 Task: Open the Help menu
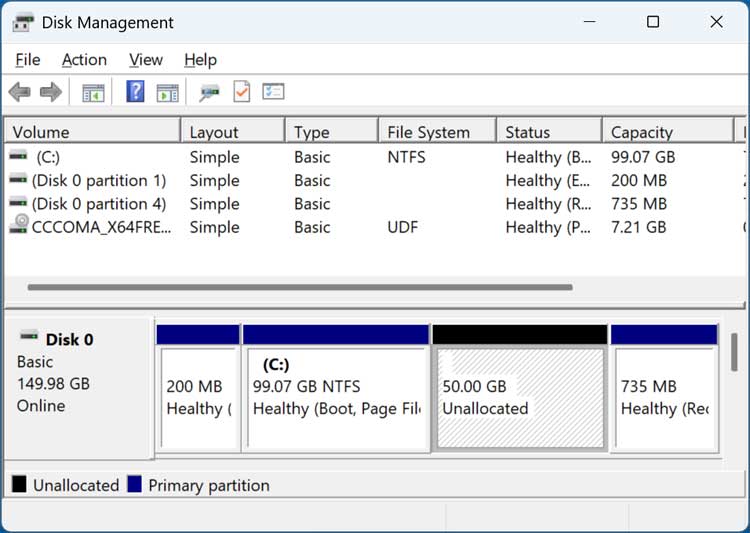200,60
